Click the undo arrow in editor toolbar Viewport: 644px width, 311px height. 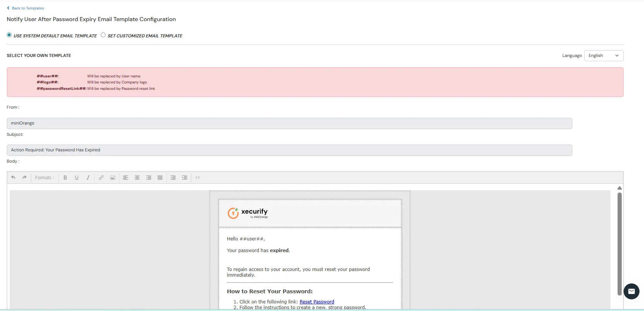pyautogui.click(x=13, y=177)
